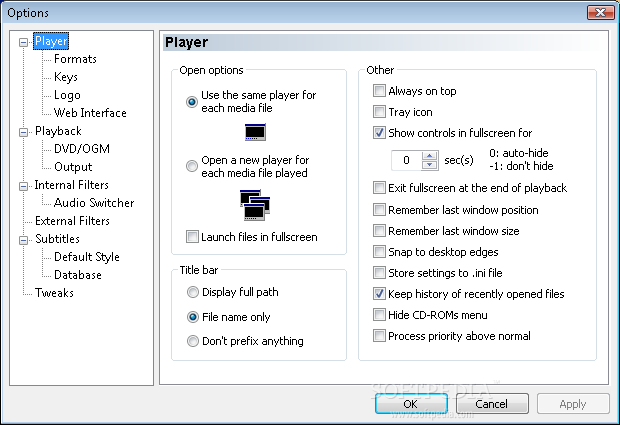620x425 pixels.
Task: Enable Exit fullscreen at end of playback
Action: 379,188
